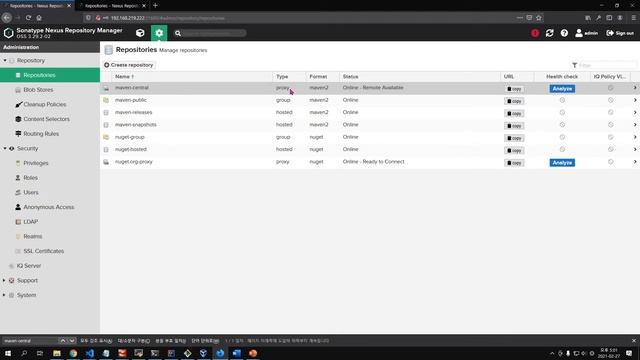Collapse the Repository tree section
Viewport: 640px width, 360px height.
coord(5,60)
